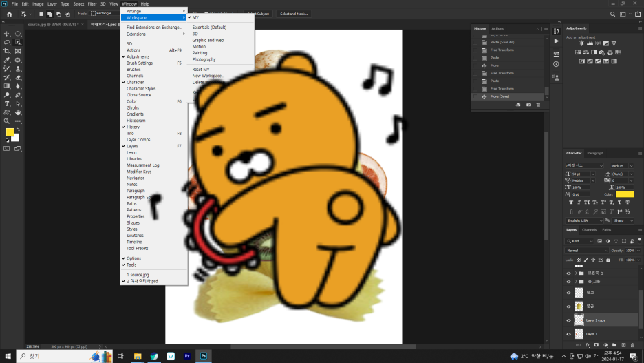This screenshot has height=363, width=644.
Task: Select the Gradient tool
Action: tap(7, 86)
